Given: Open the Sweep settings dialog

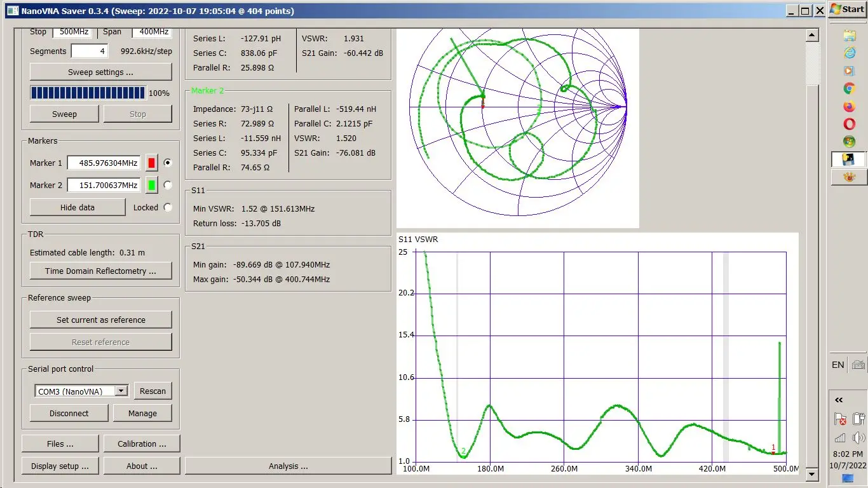Looking at the screenshot, I should pyautogui.click(x=100, y=72).
